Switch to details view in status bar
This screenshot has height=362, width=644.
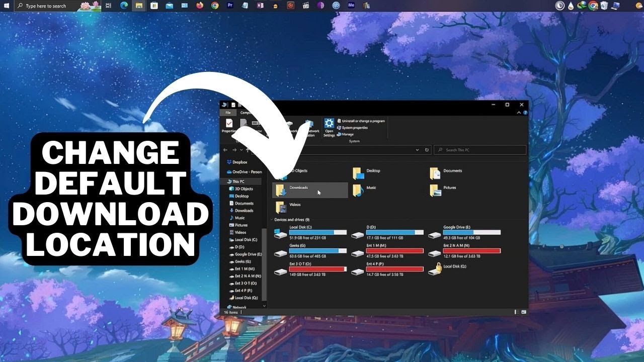(518, 312)
